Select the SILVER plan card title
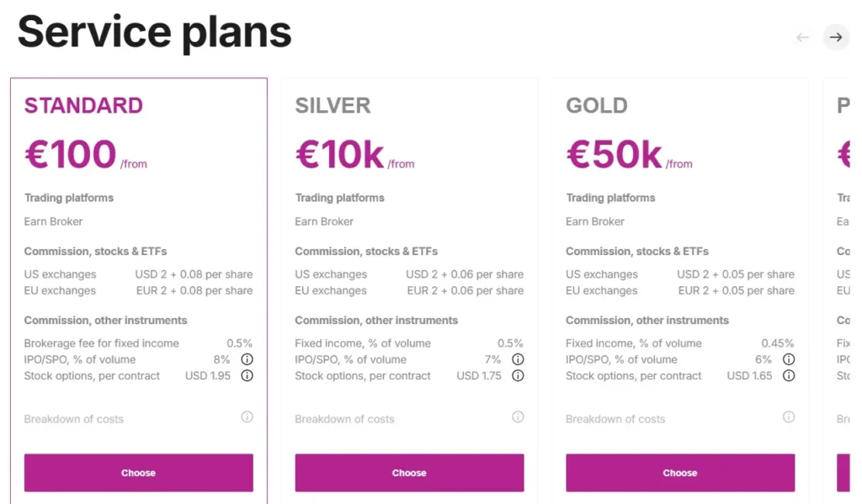This screenshot has height=504, width=862. pos(333,105)
